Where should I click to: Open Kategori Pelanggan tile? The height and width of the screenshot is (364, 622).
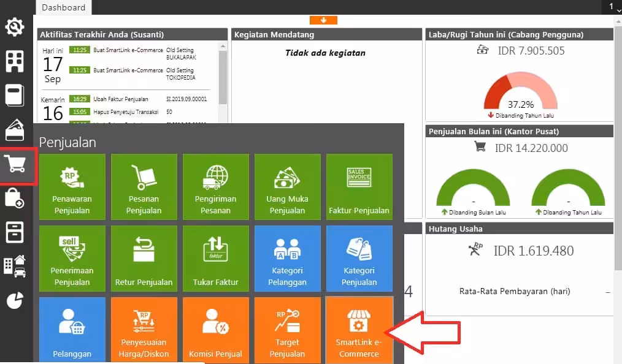(288, 258)
